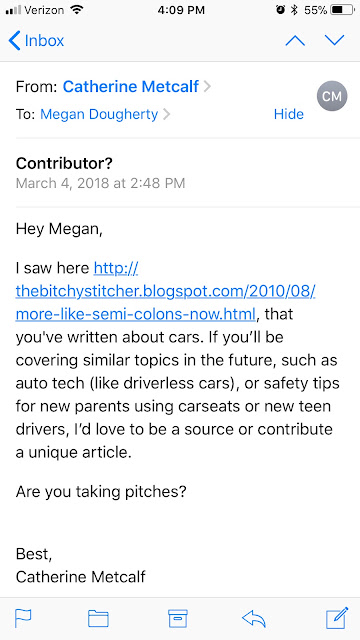Open the move-to-folder icon

[x=98, y=618]
